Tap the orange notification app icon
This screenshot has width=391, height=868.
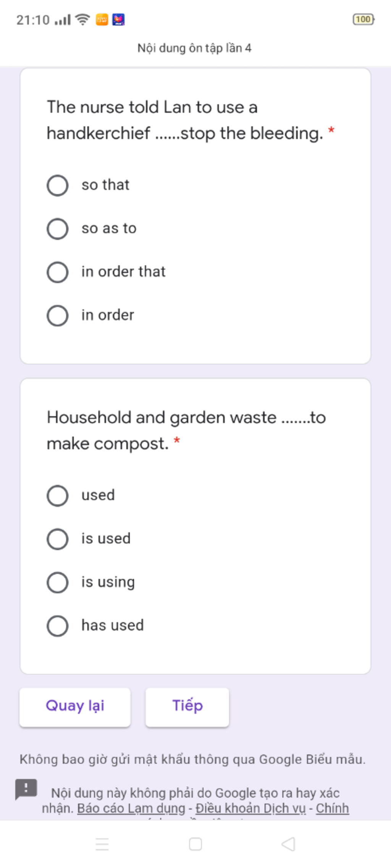(102, 19)
